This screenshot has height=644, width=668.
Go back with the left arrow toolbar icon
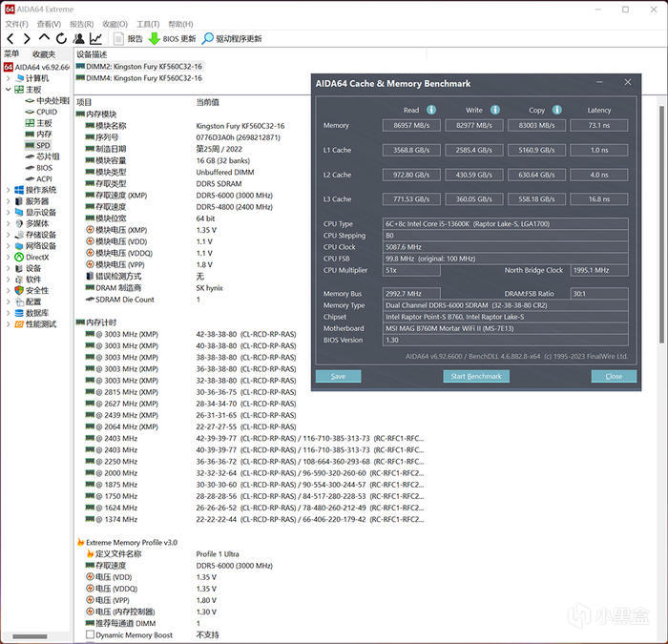click(x=10, y=39)
